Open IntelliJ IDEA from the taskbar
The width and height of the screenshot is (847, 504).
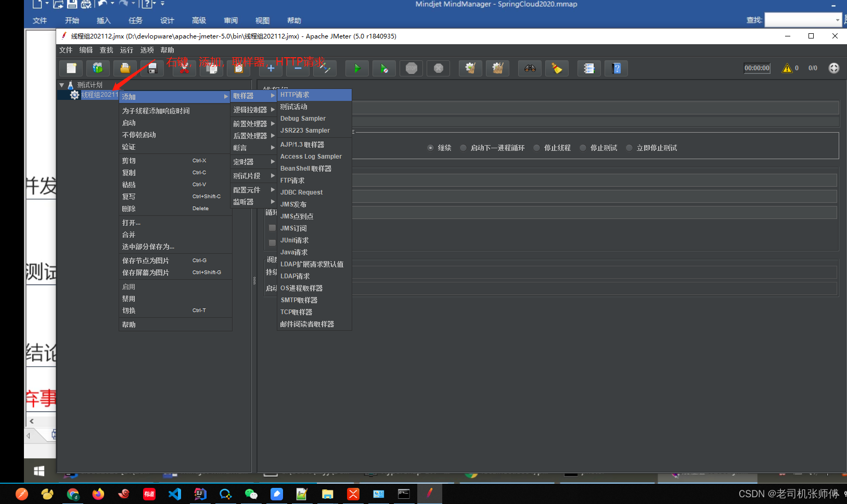click(x=200, y=494)
